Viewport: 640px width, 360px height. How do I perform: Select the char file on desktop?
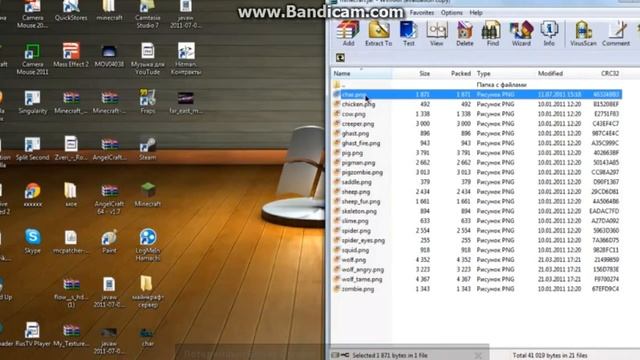pyautogui.click(x=147, y=337)
